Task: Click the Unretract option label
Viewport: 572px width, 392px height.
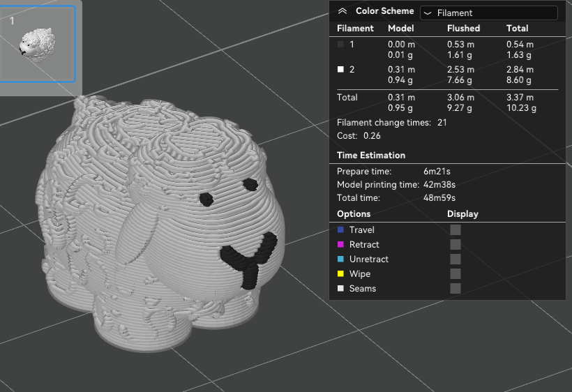Action: (x=369, y=259)
